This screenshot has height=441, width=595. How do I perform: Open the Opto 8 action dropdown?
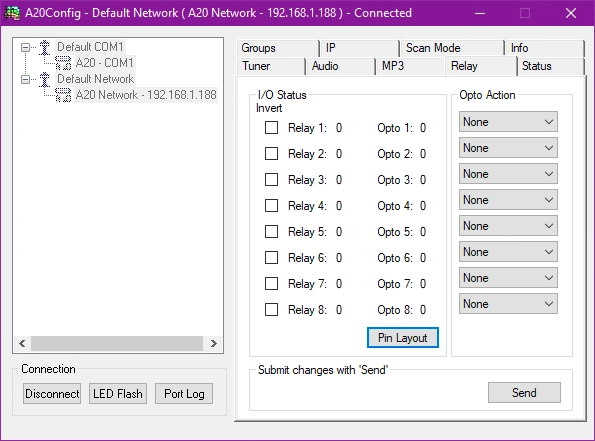point(508,304)
